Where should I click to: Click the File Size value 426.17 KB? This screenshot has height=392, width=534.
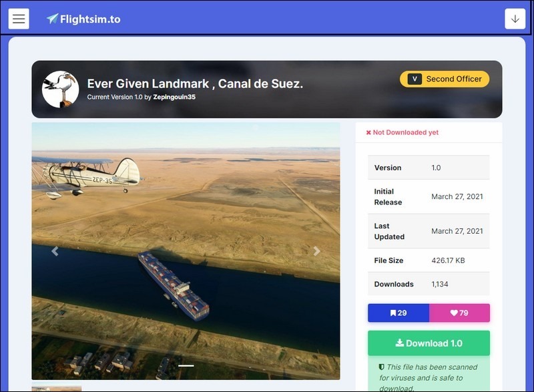coord(448,260)
